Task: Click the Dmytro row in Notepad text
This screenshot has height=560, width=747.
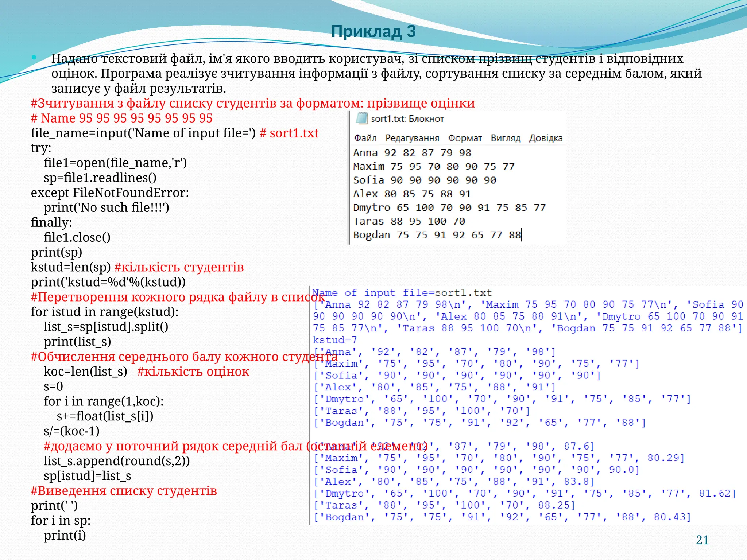Action: click(x=449, y=207)
